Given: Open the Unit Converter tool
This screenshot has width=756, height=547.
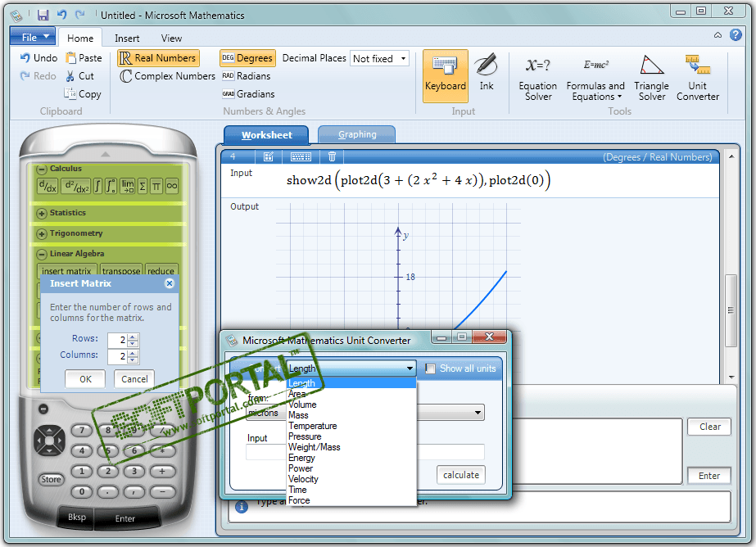Looking at the screenshot, I should 697,78.
